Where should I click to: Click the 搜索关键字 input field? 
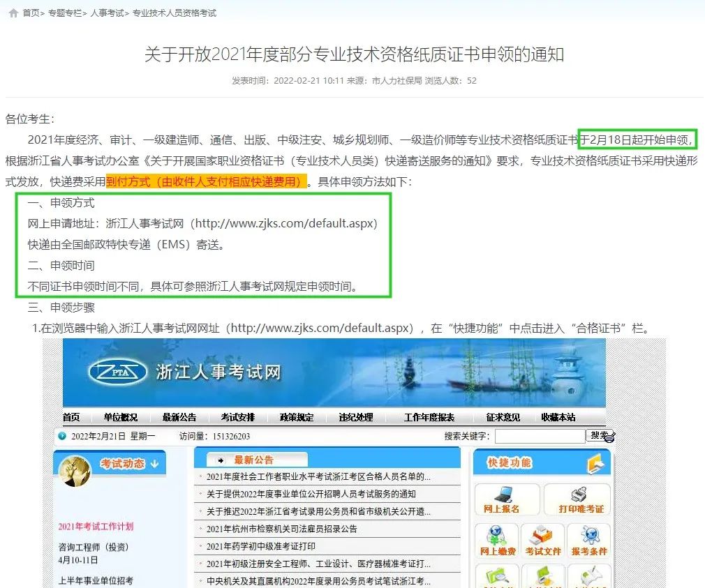pos(540,436)
